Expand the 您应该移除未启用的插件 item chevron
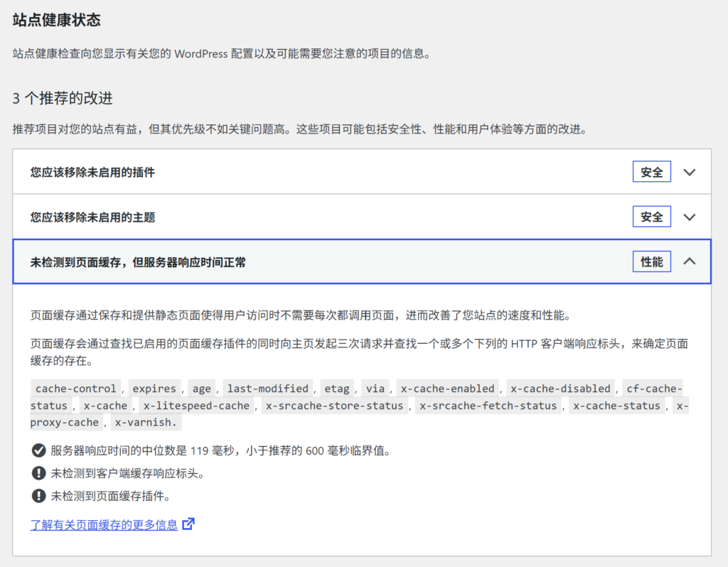Image resolution: width=728 pixels, height=567 pixels. coord(690,172)
